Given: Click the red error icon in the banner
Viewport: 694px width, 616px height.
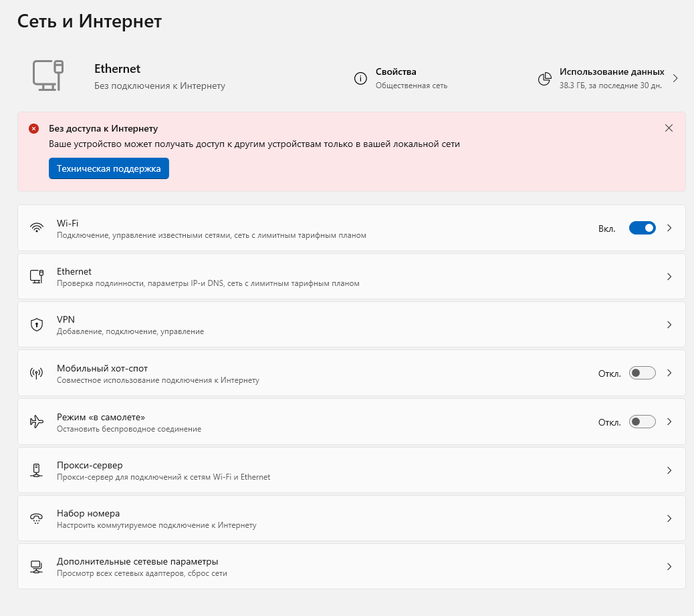Looking at the screenshot, I should [33, 129].
